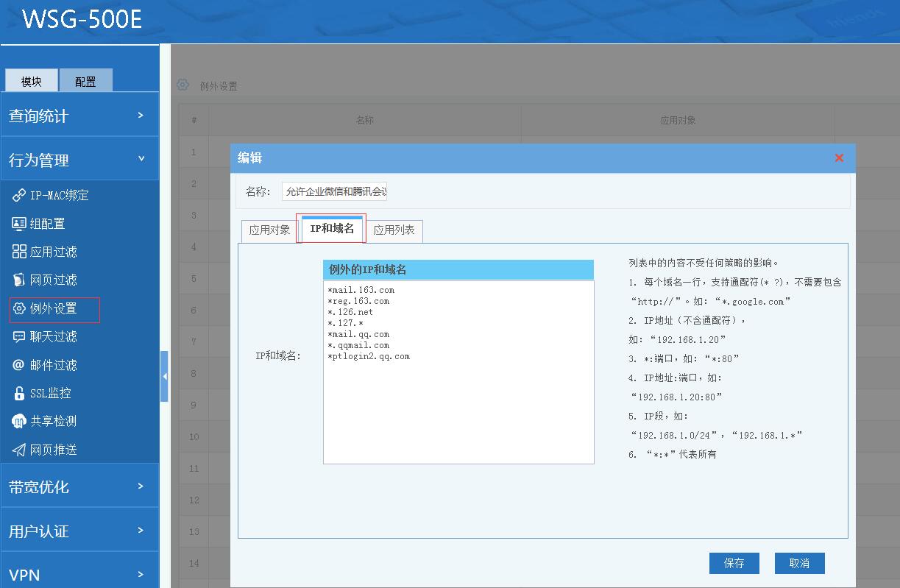Expand the 带宽优化 menu section
This screenshot has width=900, height=588.
79,486
